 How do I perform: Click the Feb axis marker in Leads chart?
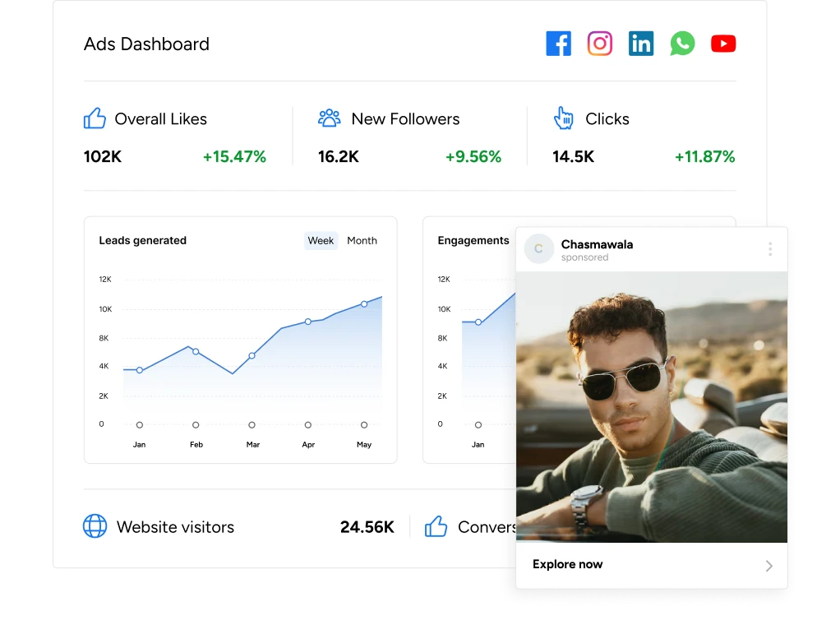click(x=196, y=425)
